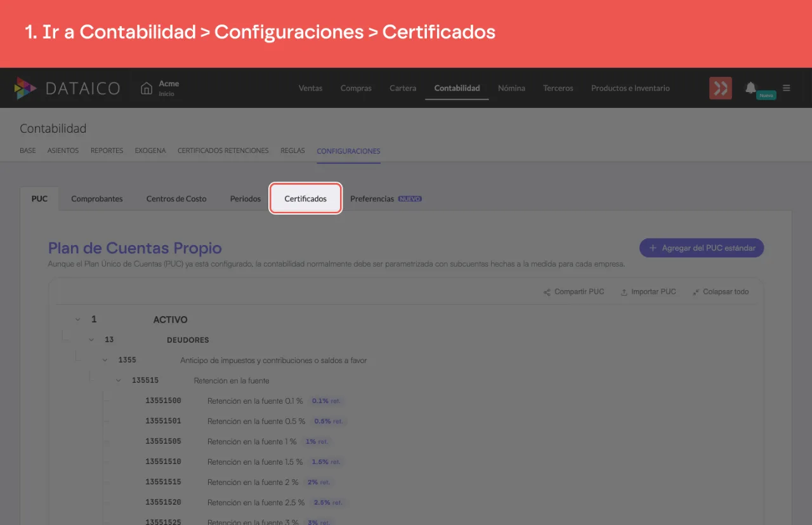Viewport: 812px width, 525px height.
Task: Click the plus icon in Agregar del PUC estándar
Action: (x=652, y=248)
